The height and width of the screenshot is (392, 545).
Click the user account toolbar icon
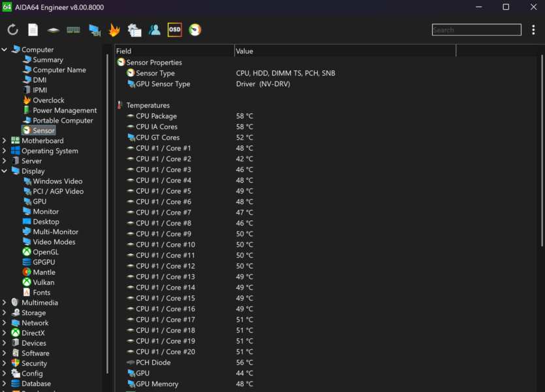155,30
